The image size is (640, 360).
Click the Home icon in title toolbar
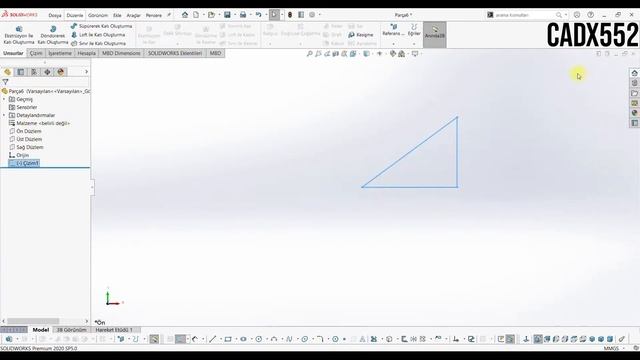(x=185, y=15)
